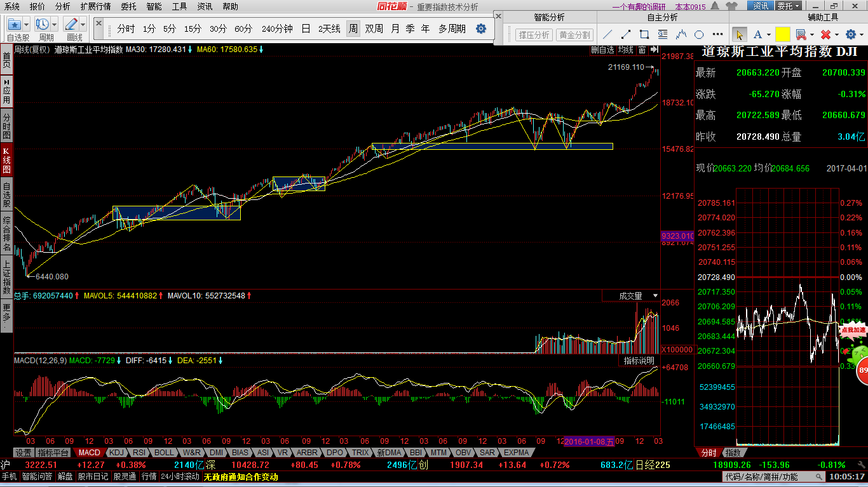Open the 自选股 star folder icon

[x=15, y=25]
